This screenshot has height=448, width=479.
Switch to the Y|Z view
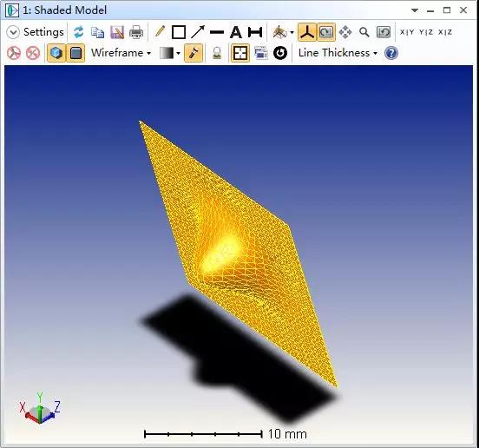(426, 32)
